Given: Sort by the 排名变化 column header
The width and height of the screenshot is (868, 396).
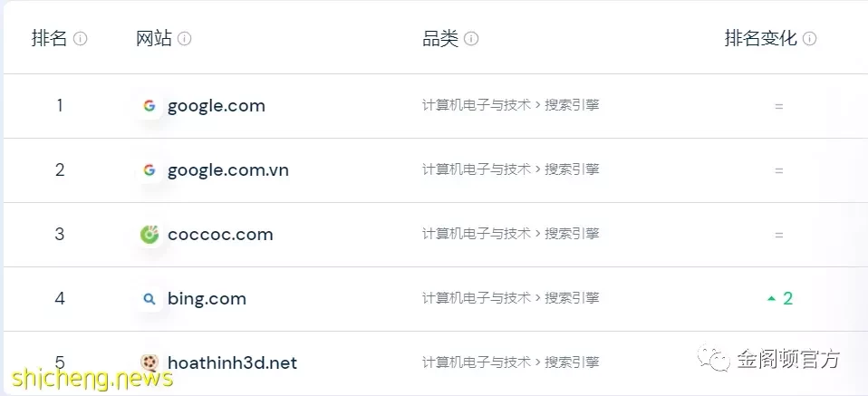Looking at the screenshot, I should pos(760,39).
